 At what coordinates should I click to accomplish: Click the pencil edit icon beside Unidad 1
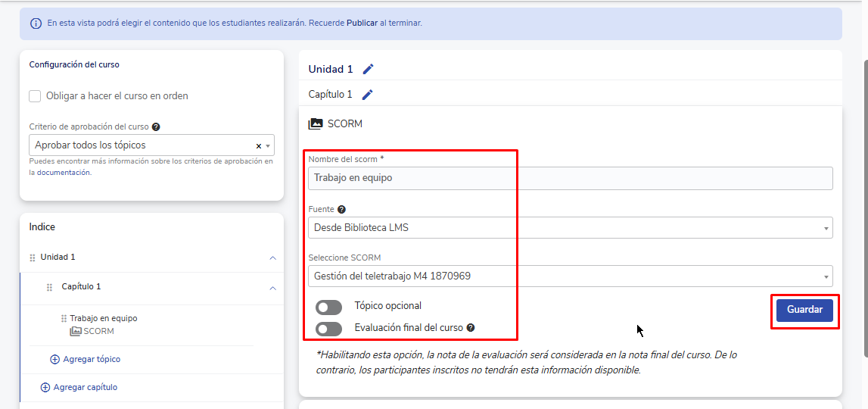[368, 69]
